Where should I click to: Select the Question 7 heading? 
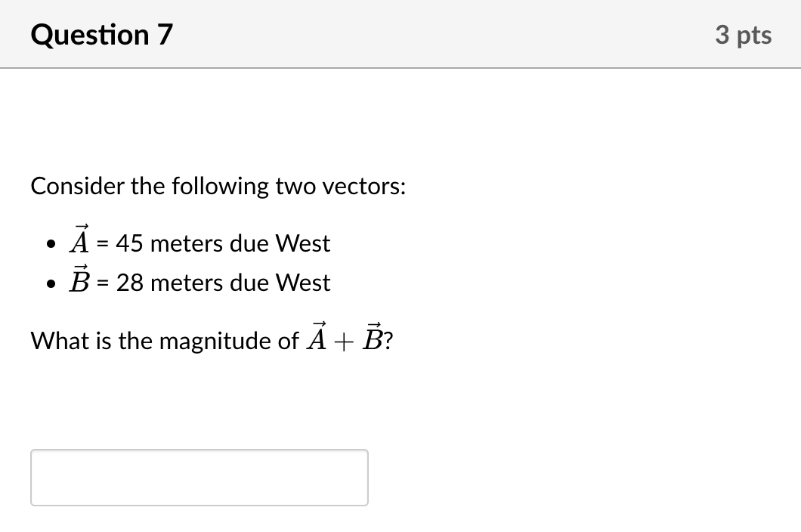tap(101, 34)
